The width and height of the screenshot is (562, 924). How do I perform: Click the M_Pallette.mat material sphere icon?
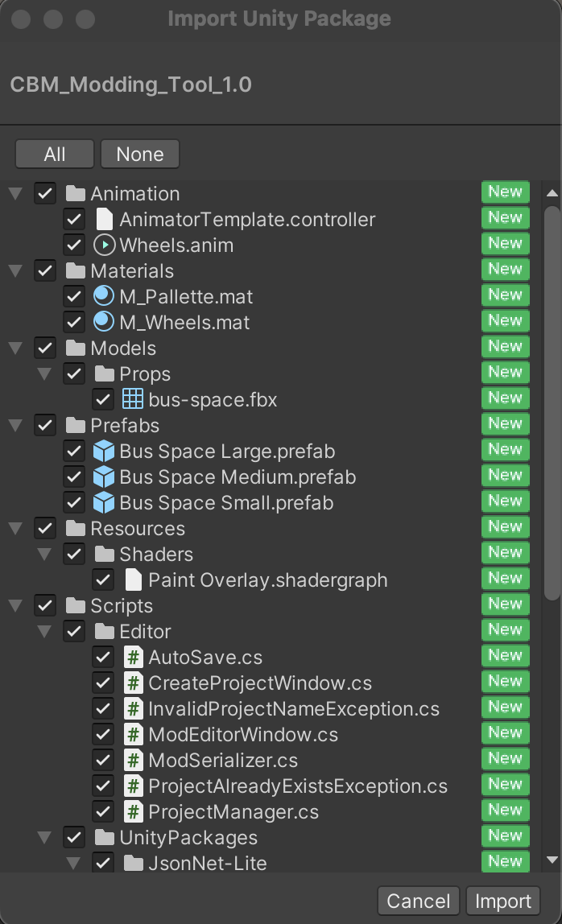tap(105, 296)
